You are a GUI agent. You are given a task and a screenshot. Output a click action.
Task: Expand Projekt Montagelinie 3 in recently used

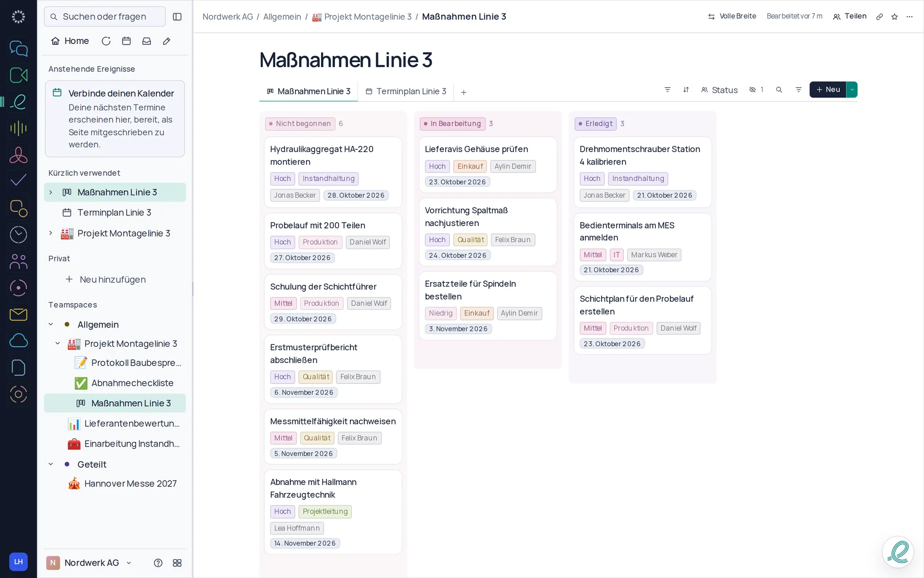pos(51,233)
